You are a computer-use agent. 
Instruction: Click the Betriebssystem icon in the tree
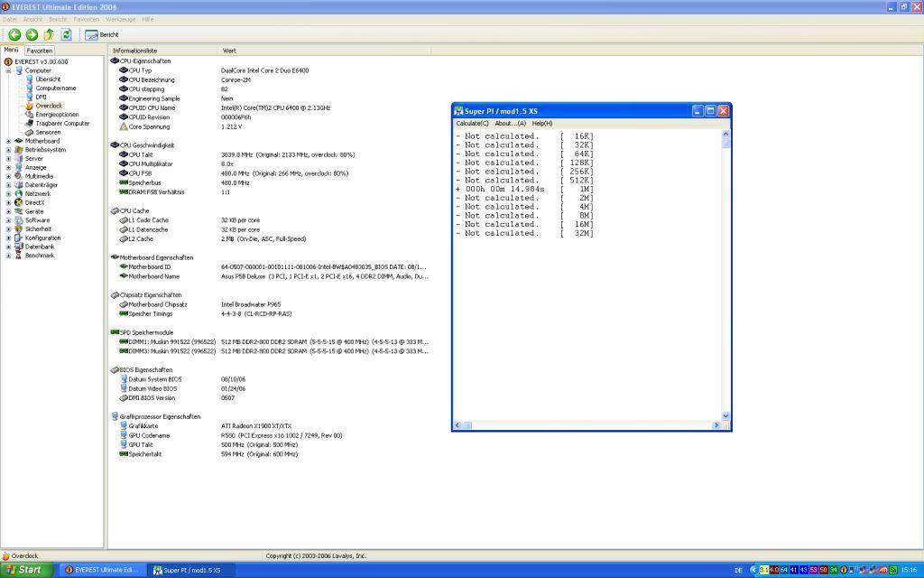(19, 150)
